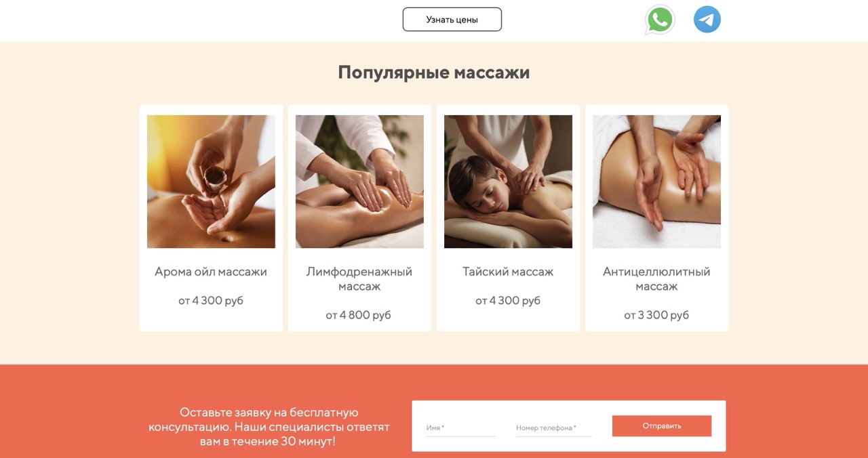
Task: Select the Тайский массаж title
Action: (x=508, y=272)
